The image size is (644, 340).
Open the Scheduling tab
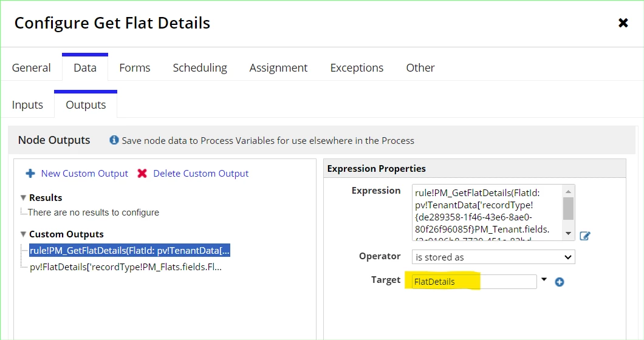click(200, 68)
